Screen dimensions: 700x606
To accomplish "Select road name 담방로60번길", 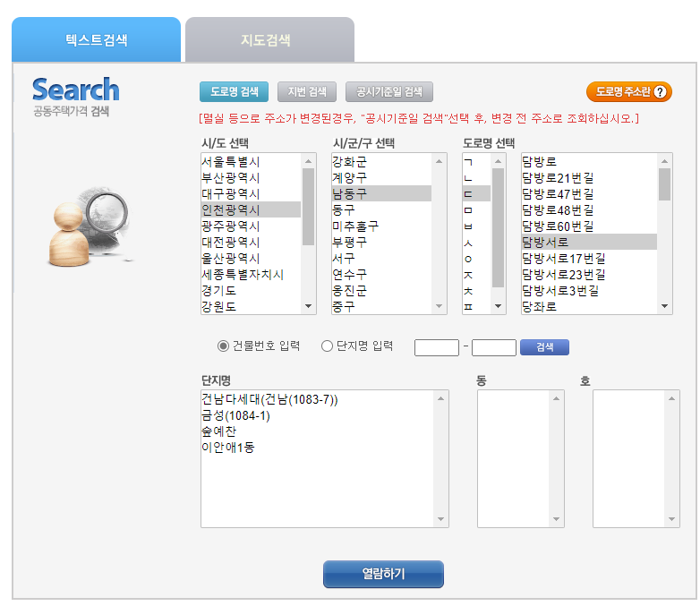I will 589,226.
